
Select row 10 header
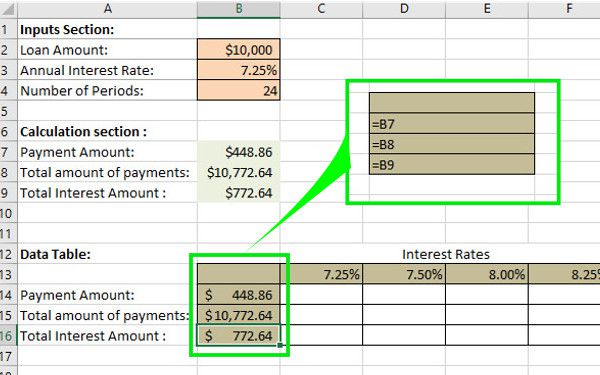(8, 213)
